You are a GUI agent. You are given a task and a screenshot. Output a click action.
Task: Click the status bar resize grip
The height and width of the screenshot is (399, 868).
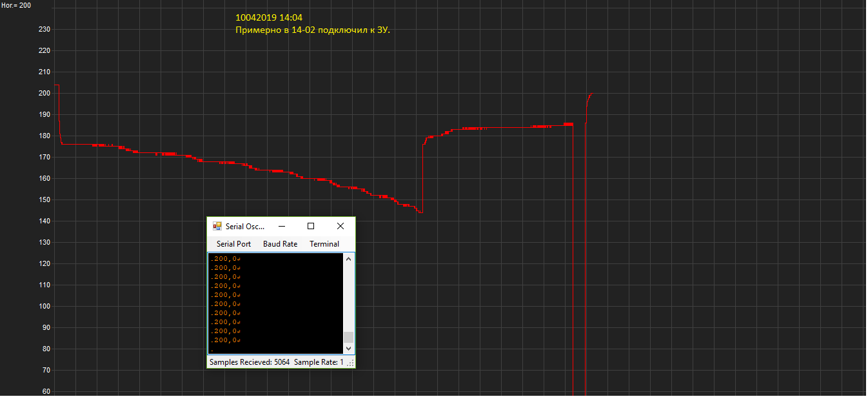[x=351, y=363]
